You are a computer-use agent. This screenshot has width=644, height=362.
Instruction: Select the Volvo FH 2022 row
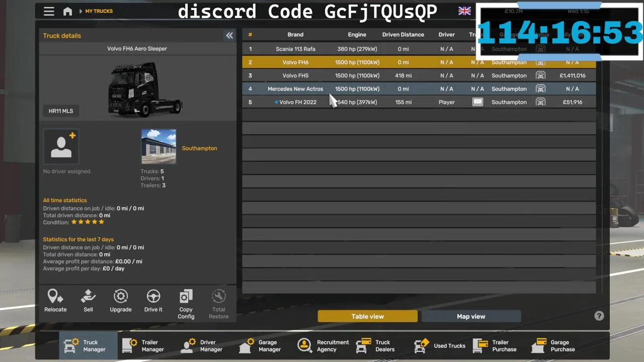pyautogui.click(x=419, y=102)
